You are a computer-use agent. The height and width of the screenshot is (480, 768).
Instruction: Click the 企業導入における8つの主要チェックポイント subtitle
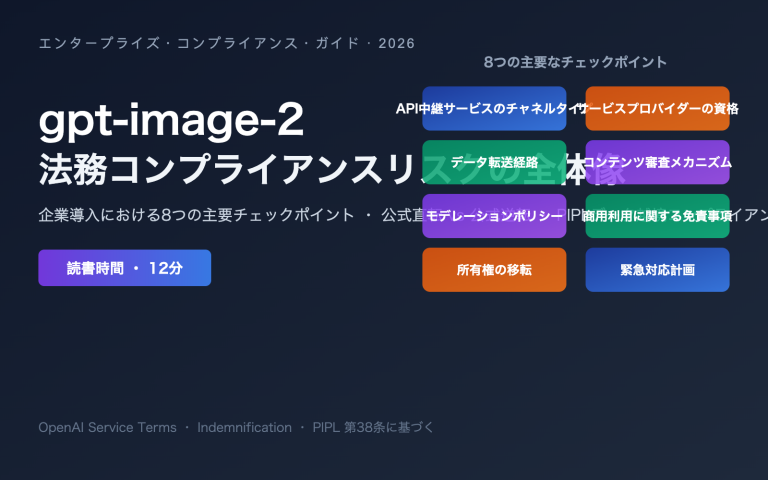click(x=196, y=215)
